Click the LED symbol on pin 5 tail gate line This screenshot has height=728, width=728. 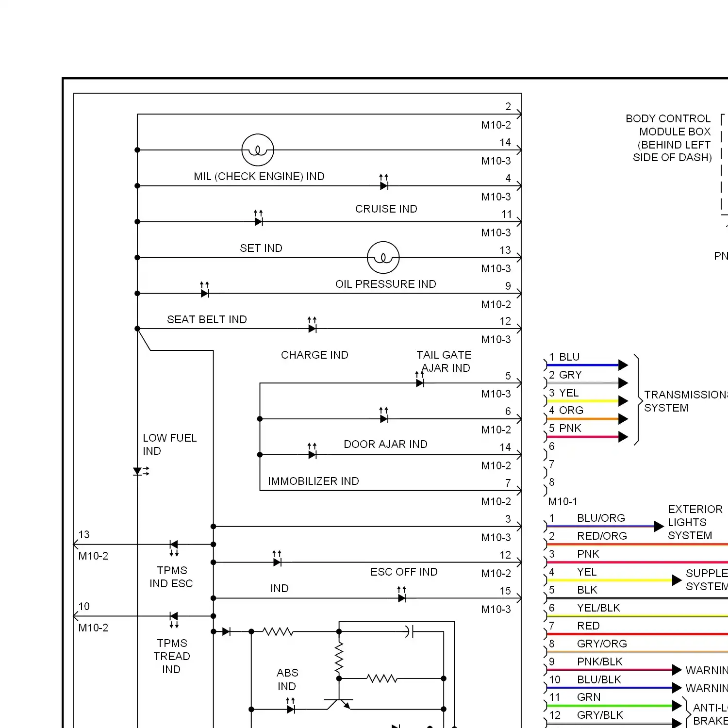tap(420, 380)
